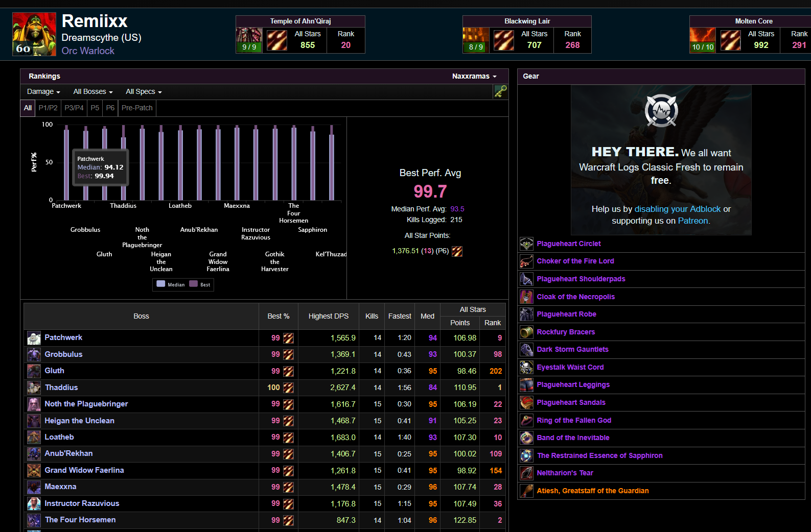
Task: Click the Loatheb boss icon in the table
Action: point(34,437)
